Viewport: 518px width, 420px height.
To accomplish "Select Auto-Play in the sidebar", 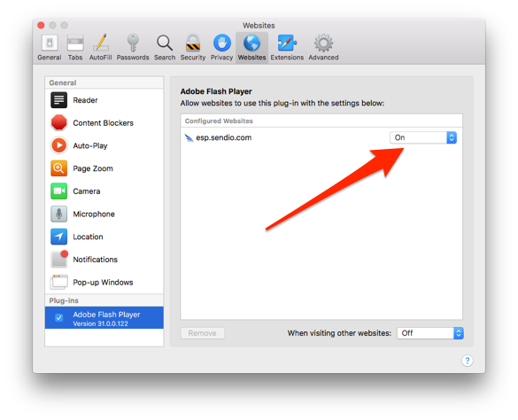I will pos(104,145).
